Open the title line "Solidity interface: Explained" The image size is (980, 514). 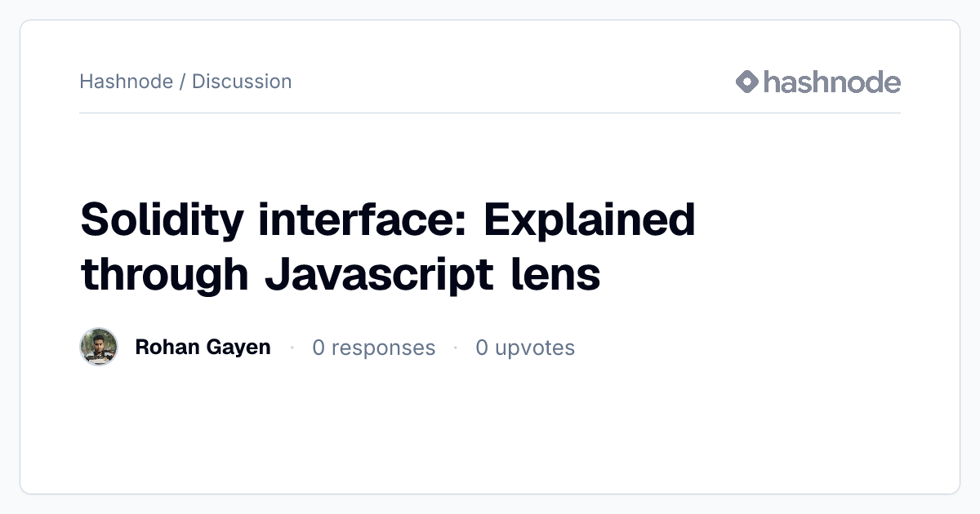tap(388, 219)
